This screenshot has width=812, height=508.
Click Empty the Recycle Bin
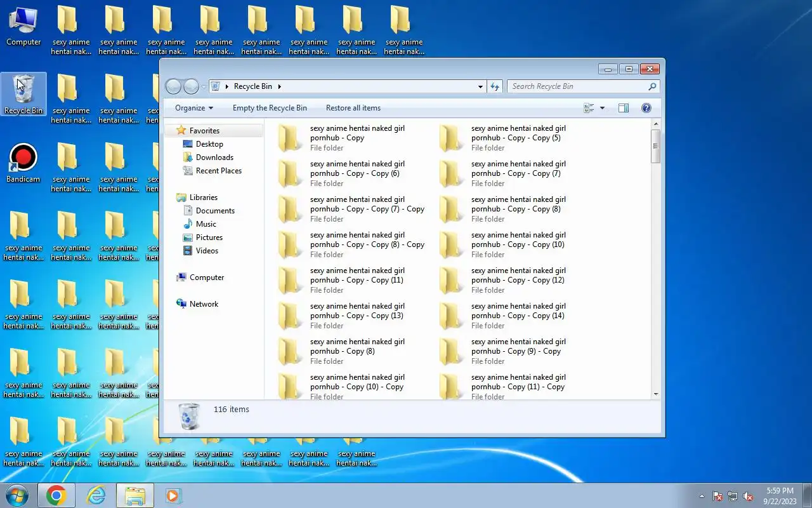[x=270, y=108]
